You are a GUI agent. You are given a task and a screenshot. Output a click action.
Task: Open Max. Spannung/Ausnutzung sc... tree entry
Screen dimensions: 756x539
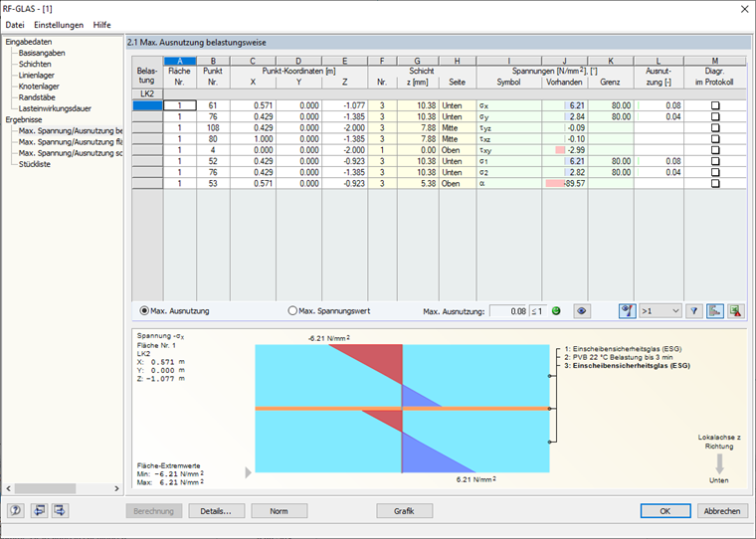[x=71, y=153]
